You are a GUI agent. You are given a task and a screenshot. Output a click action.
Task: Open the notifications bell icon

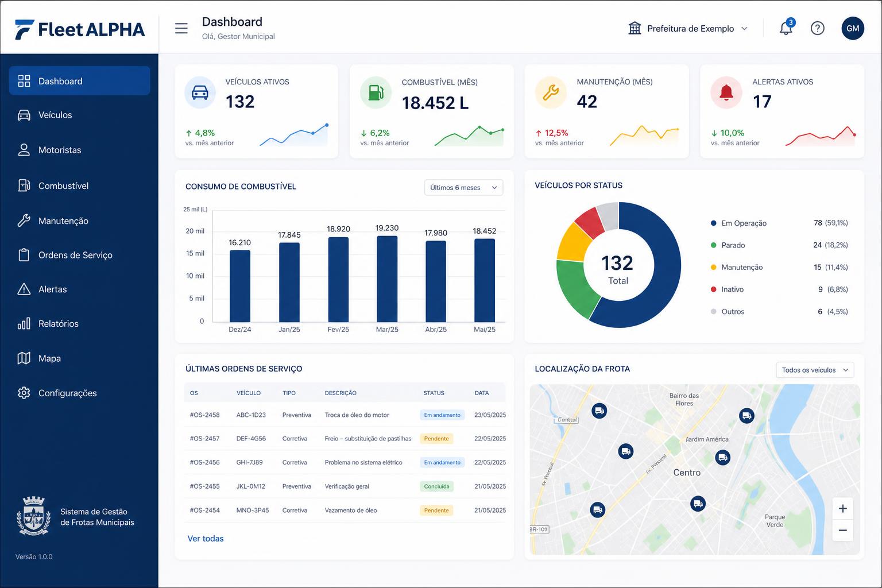point(786,28)
